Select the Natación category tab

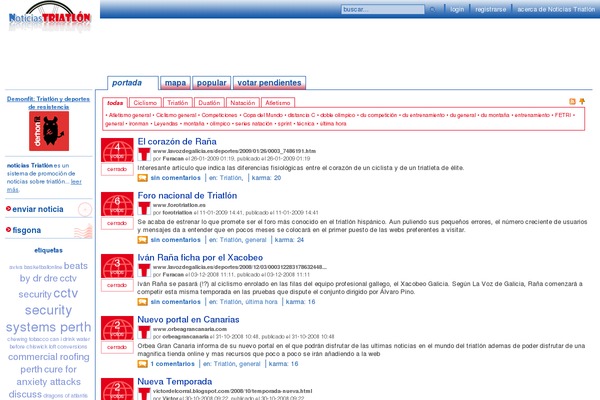coord(243,103)
